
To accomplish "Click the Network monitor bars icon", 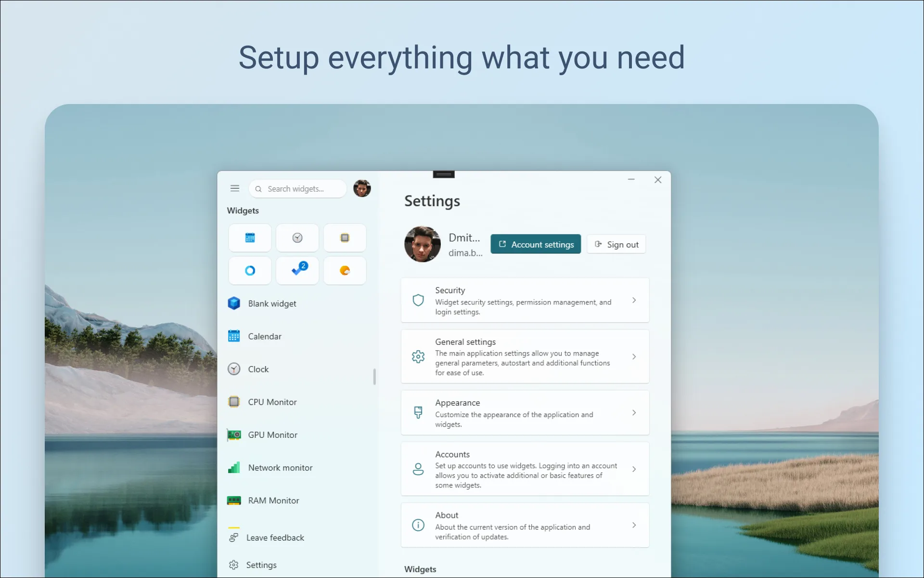I will (x=234, y=468).
